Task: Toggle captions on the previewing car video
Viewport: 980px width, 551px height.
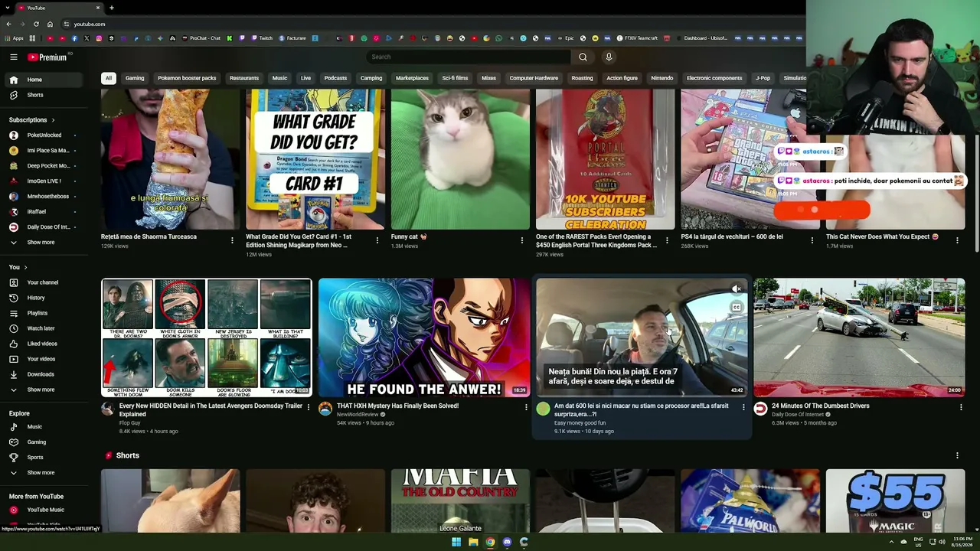Action: [x=736, y=308]
